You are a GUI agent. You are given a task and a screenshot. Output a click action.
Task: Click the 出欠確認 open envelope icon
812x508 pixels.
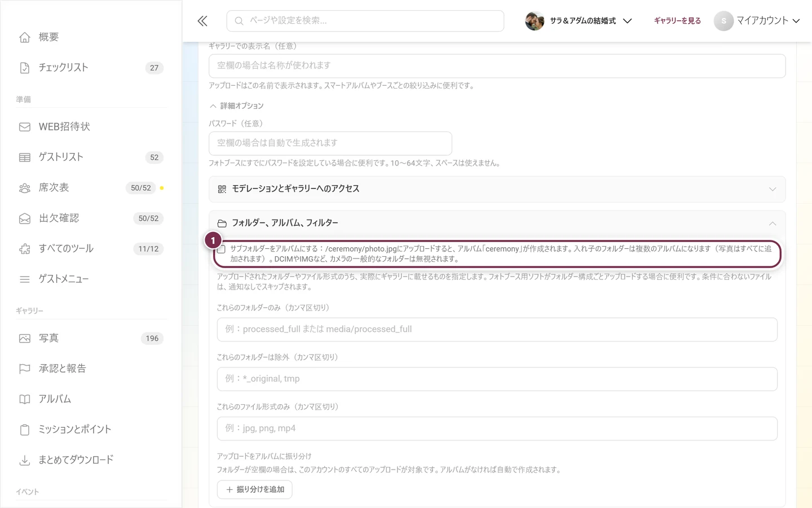[x=25, y=218]
